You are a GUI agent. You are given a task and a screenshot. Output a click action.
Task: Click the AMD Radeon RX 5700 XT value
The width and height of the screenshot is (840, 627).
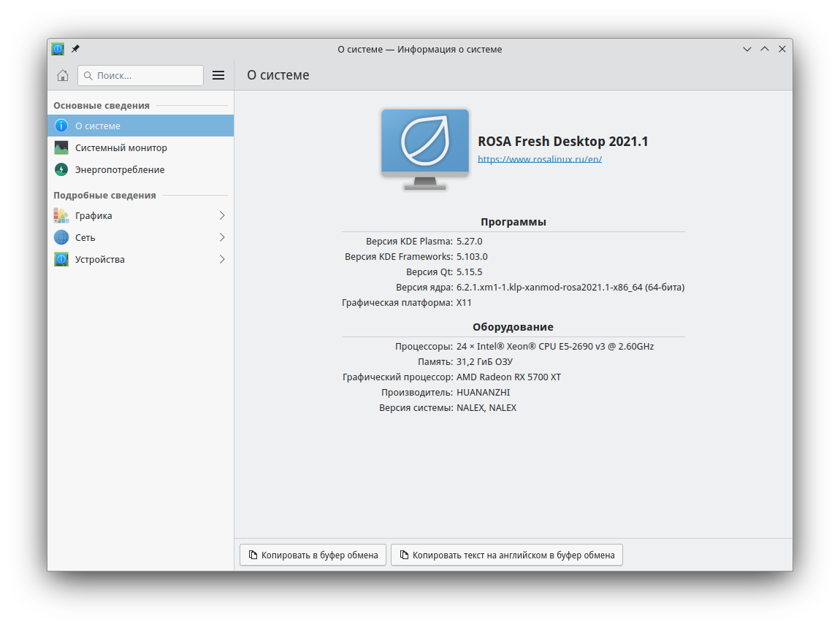pyautogui.click(x=508, y=377)
